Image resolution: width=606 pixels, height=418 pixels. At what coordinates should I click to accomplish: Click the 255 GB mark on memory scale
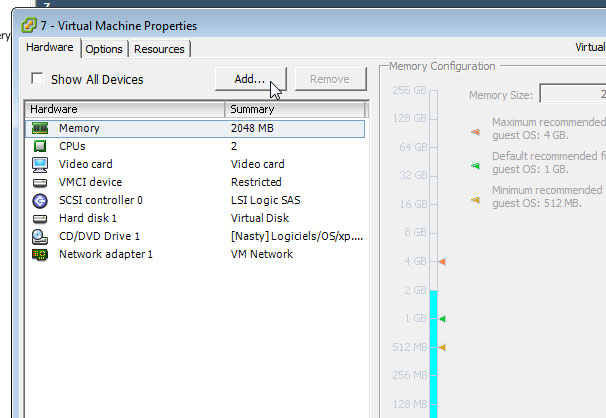(409, 90)
